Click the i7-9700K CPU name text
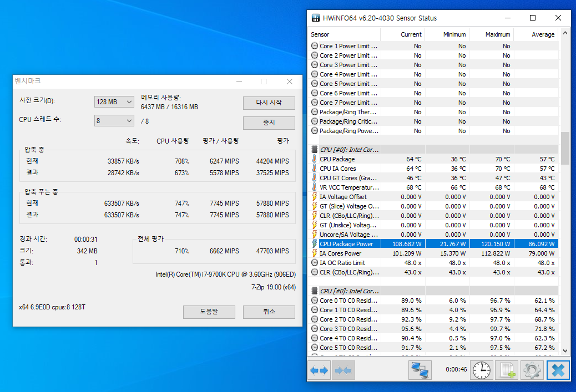Image resolution: width=576 pixels, height=392 pixels. click(x=225, y=274)
